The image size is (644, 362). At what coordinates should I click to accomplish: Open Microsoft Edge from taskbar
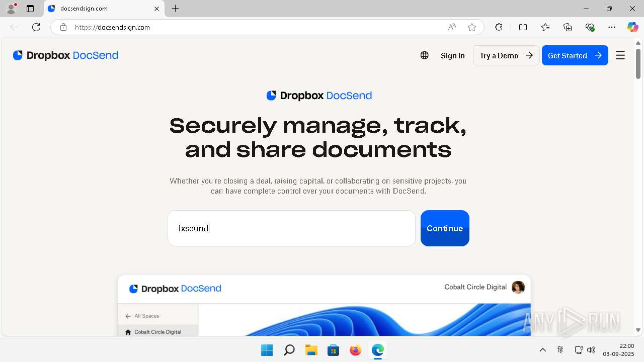tap(377, 350)
